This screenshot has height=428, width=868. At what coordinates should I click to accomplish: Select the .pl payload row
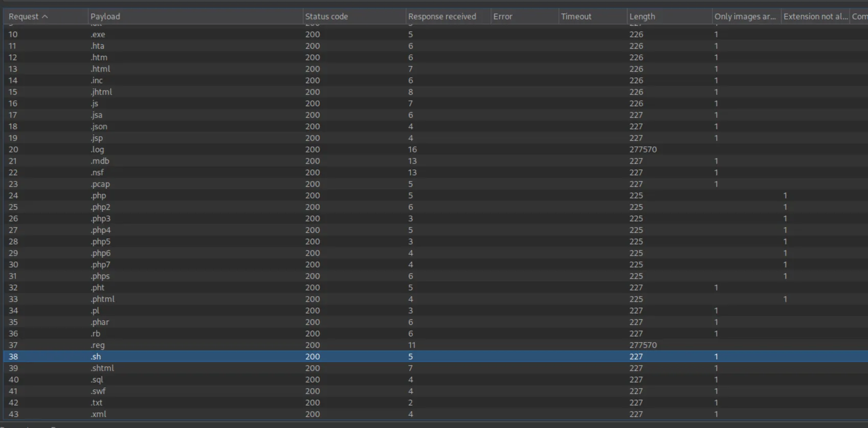(x=436, y=310)
